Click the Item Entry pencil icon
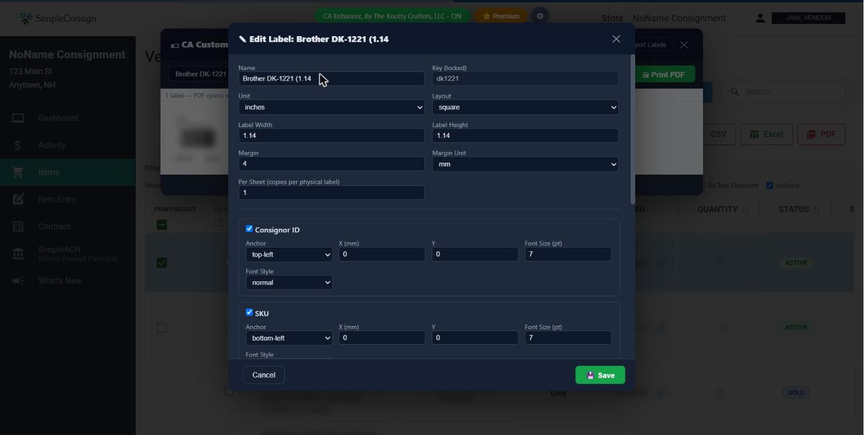This screenshot has height=435, width=868. tap(18, 199)
